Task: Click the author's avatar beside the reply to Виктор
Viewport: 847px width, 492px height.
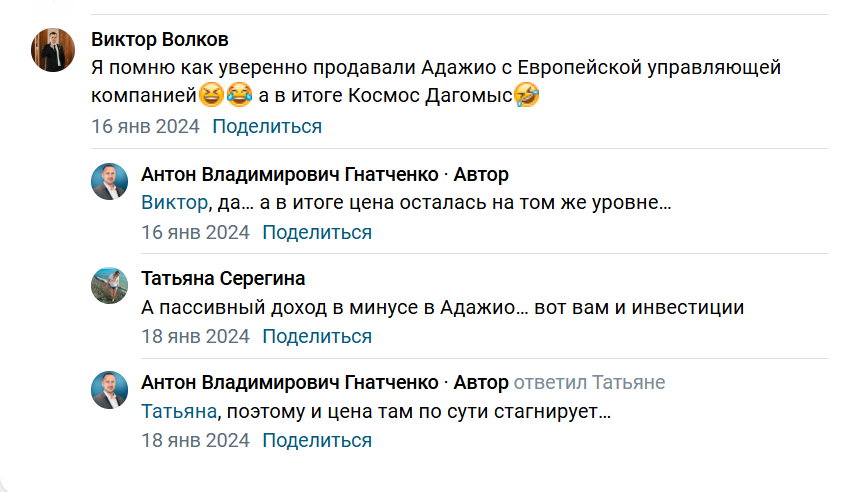Action: pos(110,181)
